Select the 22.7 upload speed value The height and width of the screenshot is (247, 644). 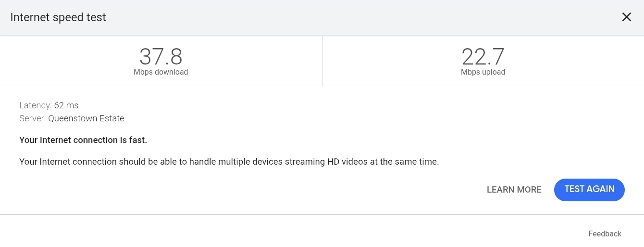tap(483, 57)
